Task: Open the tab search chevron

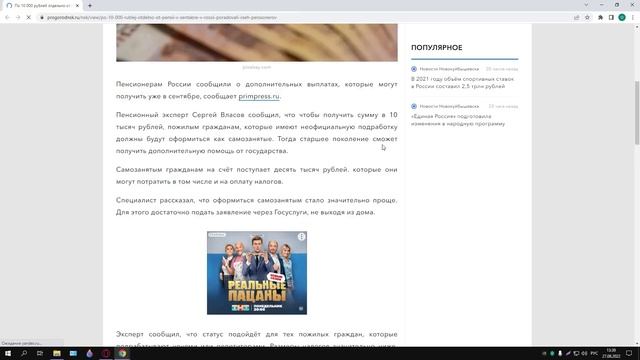Action: 586,5
